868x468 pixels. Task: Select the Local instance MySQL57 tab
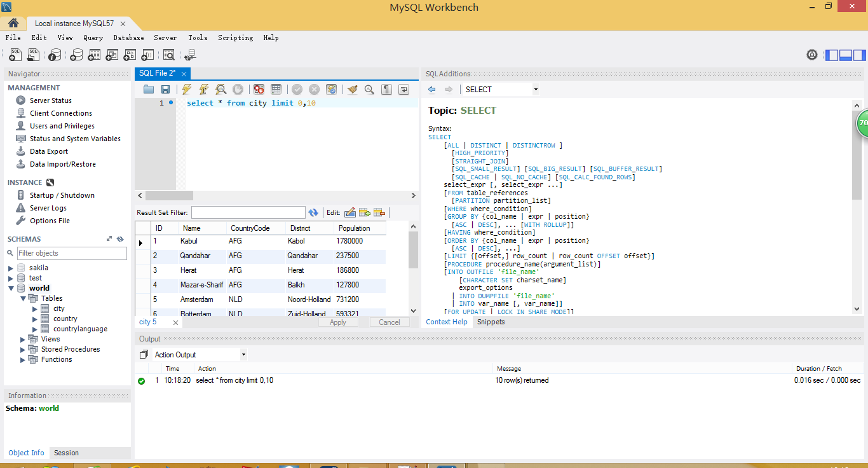(74, 24)
